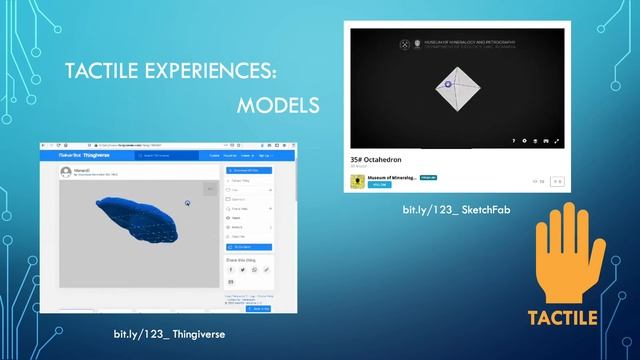
Task: Click the blue button at Thingiverse page bottom
Action: click(x=258, y=309)
